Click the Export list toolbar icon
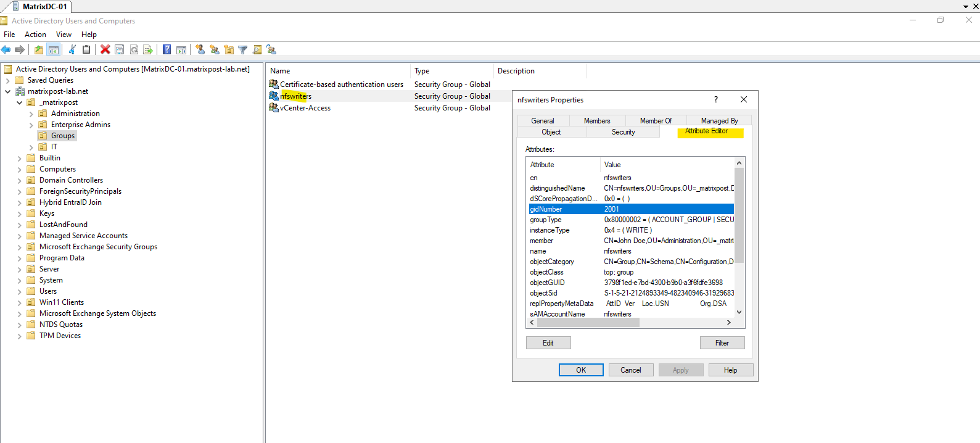Screen dimensions: 980x443 148,50
